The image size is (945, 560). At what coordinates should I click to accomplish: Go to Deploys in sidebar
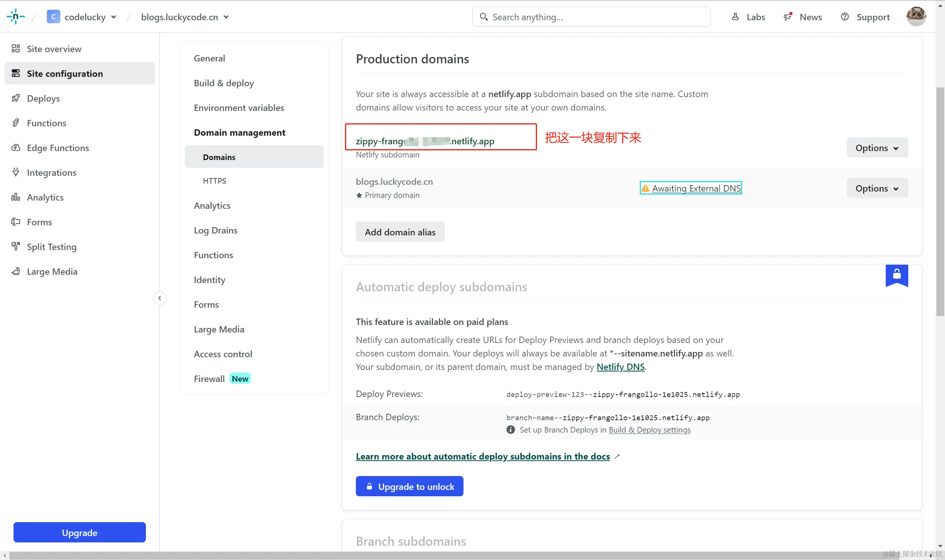(79, 98)
